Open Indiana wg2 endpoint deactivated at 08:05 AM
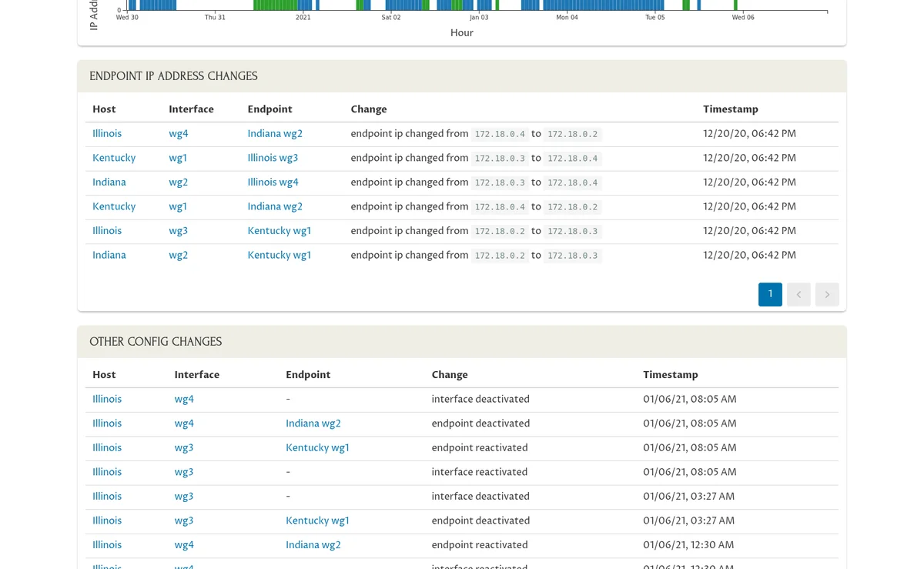The height and width of the screenshot is (569, 924). [313, 423]
